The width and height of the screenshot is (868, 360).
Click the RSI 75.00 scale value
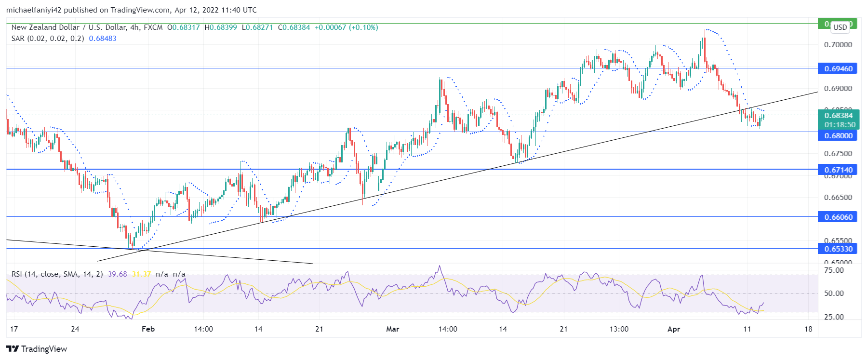click(834, 270)
